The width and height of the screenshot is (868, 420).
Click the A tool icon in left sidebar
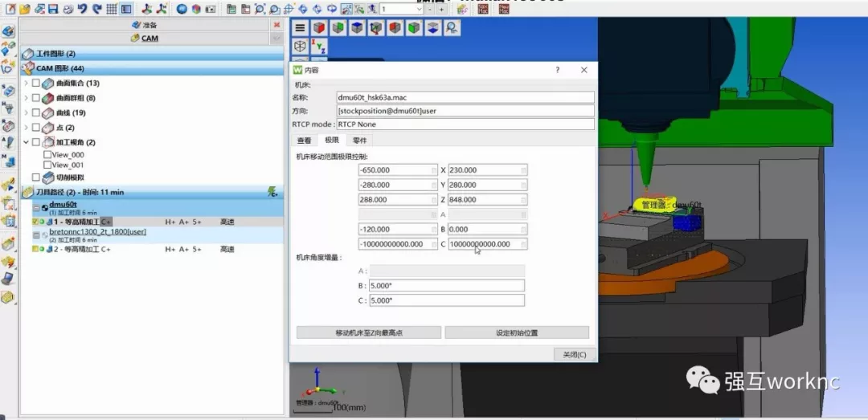pyautogui.click(x=8, y=142)
